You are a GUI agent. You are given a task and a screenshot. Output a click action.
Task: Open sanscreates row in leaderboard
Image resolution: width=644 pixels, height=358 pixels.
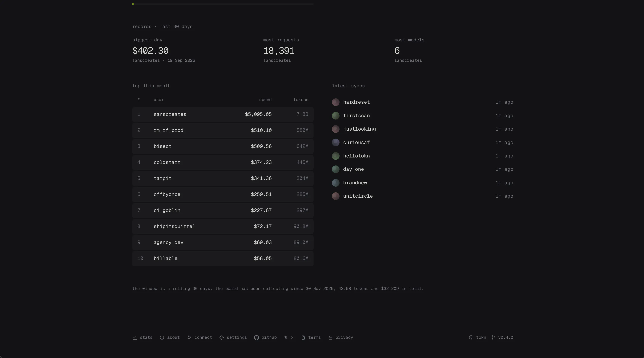click(223, 114)
